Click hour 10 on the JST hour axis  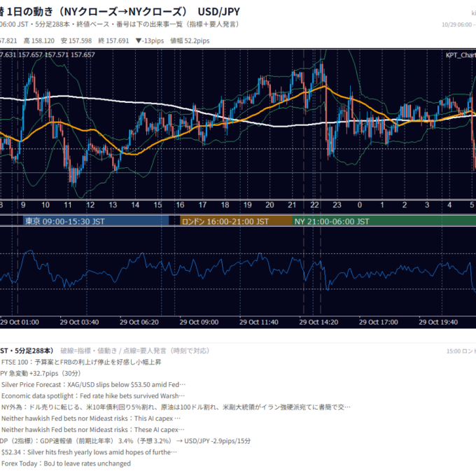pos(45,205)
